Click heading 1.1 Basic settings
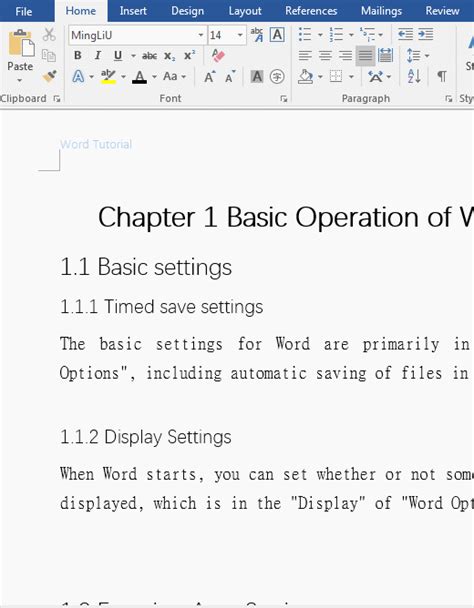Screen dimensions: 474x608 pos(146,267)
